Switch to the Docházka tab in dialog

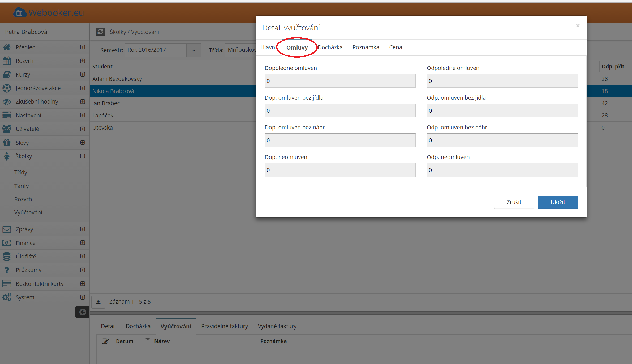point(330,47)
